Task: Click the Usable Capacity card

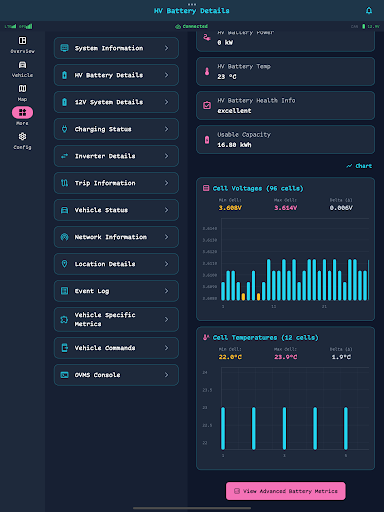Action: point(286,140)
